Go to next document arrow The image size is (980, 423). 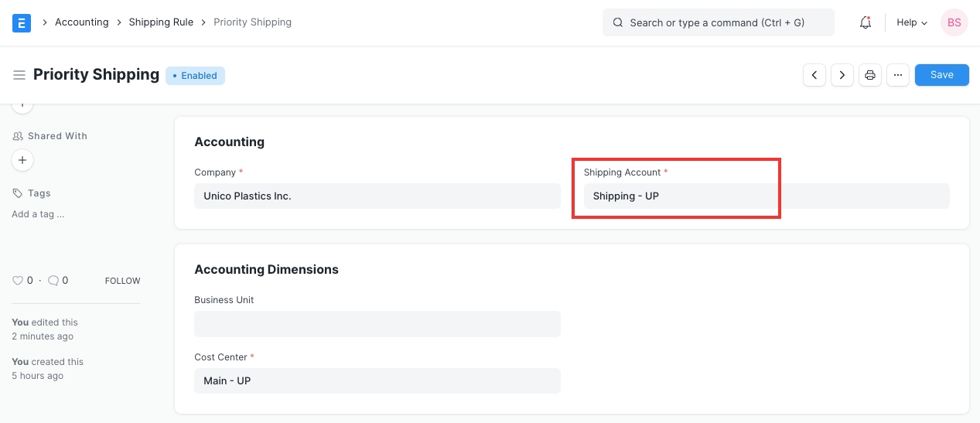coord(842,75)
